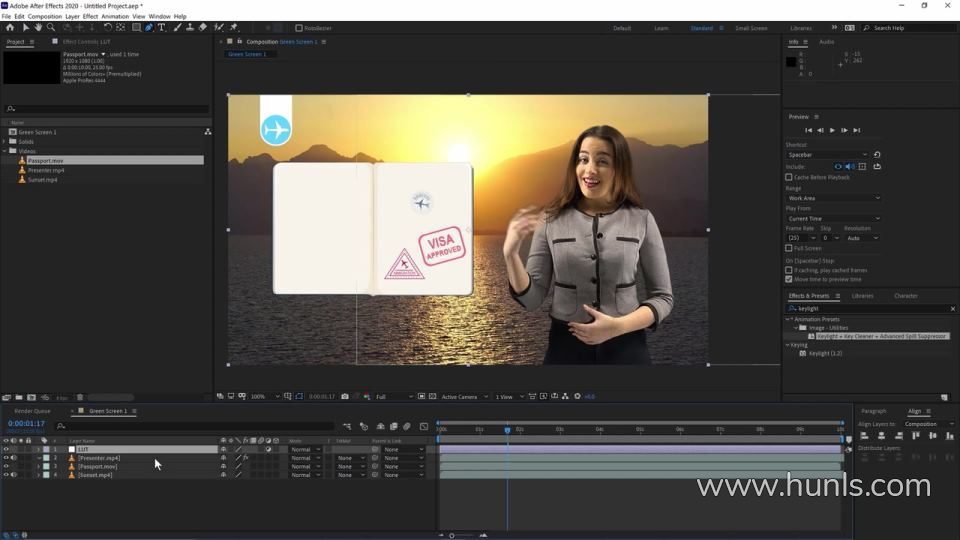Open the Animation menu
This screenshot has width=960, height=540.
pyautogui.click(x=115, y=17)
